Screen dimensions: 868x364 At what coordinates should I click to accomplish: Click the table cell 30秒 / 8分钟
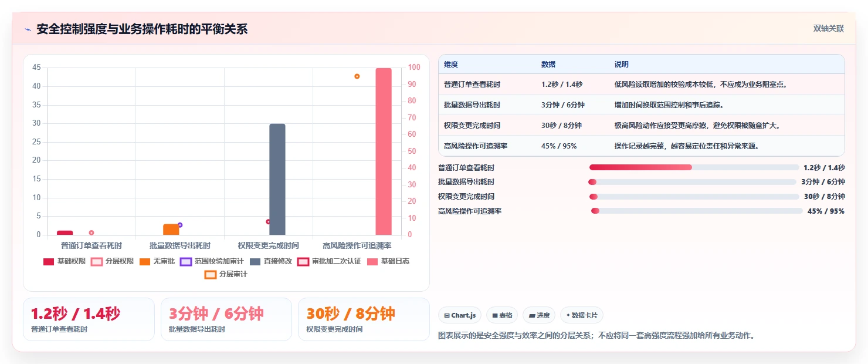click(x=561, y=126)
